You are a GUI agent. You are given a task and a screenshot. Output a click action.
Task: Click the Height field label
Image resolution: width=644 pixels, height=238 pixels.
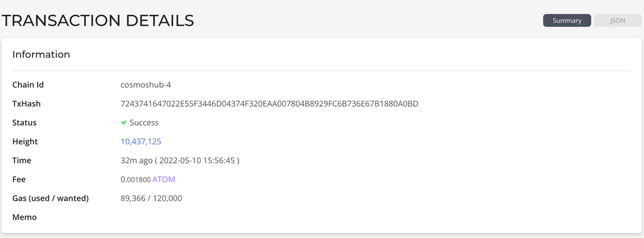click(25, 142)
